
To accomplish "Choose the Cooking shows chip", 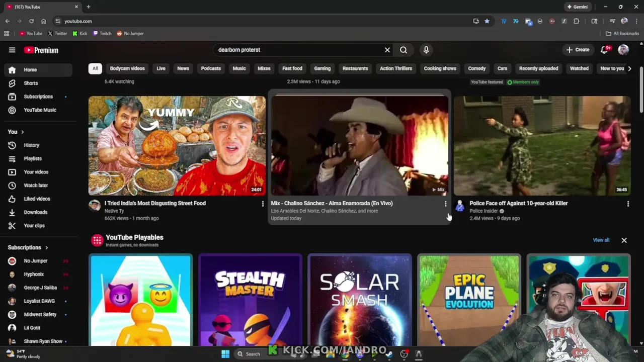I will click(440, 68).
